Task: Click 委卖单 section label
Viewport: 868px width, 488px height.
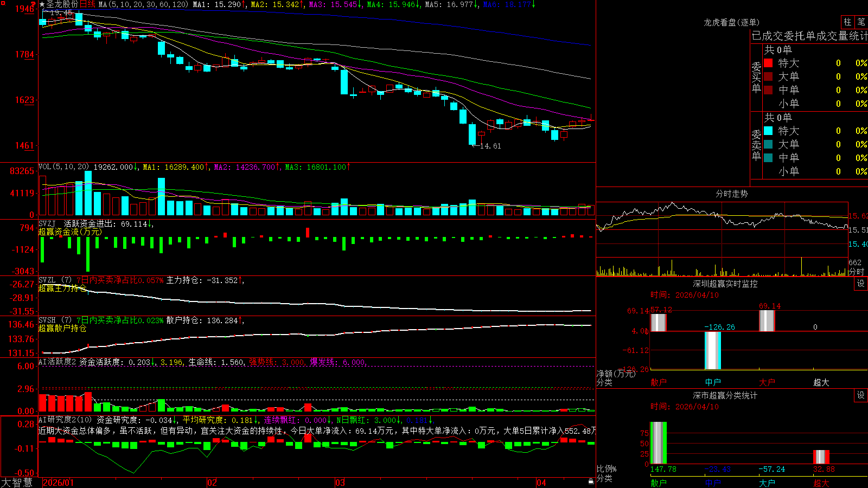Action: [x=756, y=145]
